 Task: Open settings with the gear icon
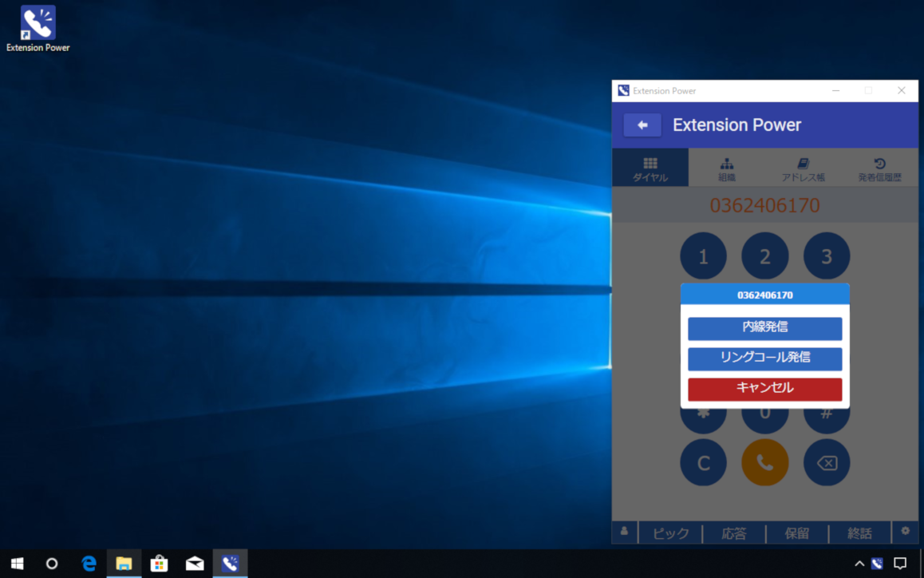905,532
